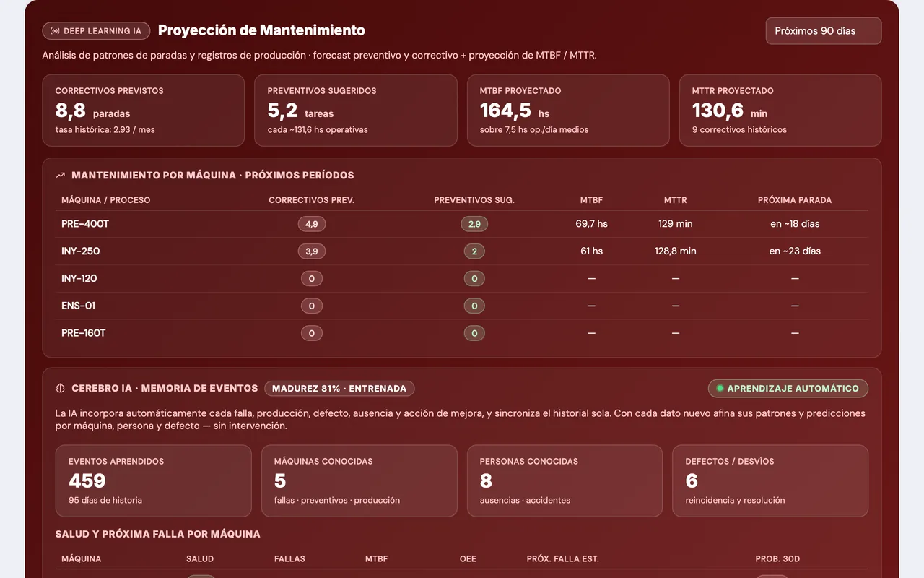Viewport: 924px width, 578px height.
Task: Click the 3,9 correctivos pill for INY-250
Action: tap(312, 251)
